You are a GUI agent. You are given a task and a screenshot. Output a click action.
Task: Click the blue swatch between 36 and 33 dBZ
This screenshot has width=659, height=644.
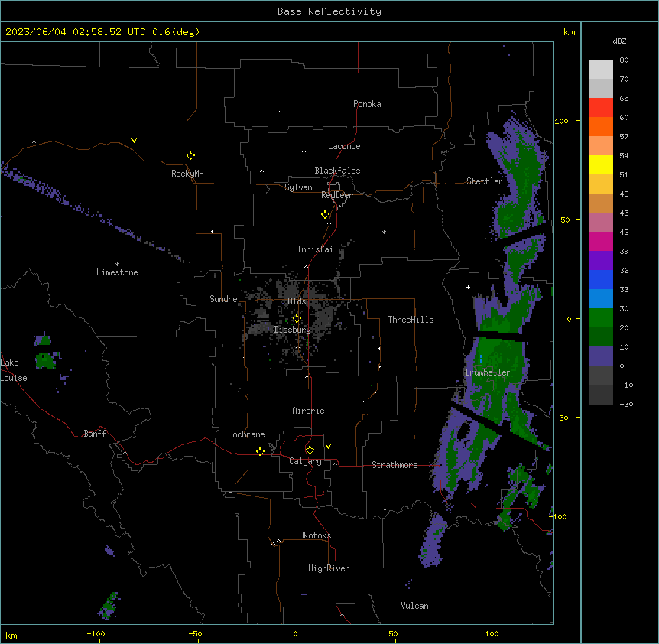tap(601, 279)
